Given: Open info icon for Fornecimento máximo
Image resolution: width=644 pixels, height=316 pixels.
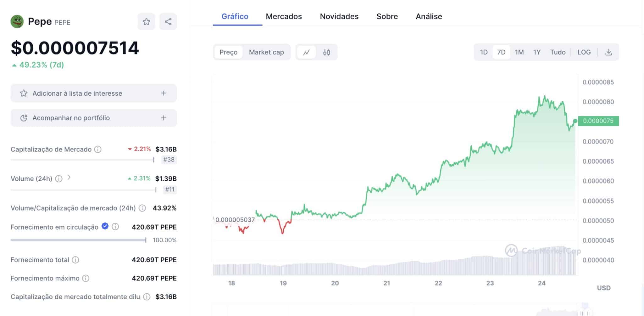Looking at the screenshot, I should [86, 278].
